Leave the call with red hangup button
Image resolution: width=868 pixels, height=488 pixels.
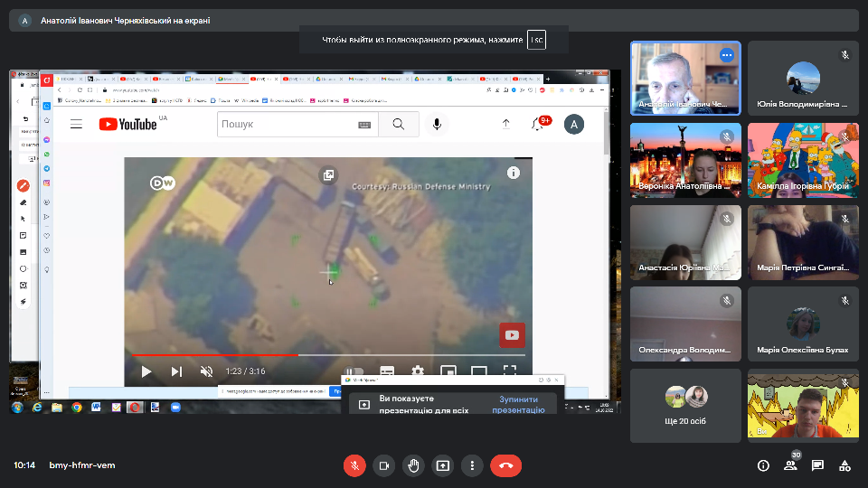[506, 466]
